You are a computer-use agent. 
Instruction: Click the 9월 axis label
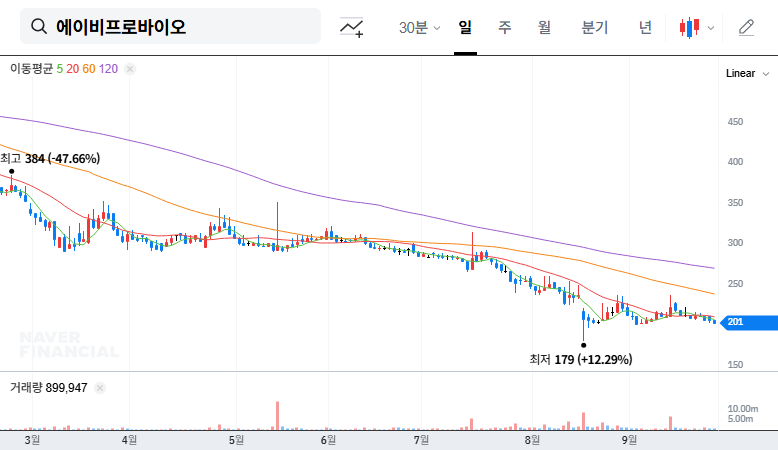coord(629,440)
